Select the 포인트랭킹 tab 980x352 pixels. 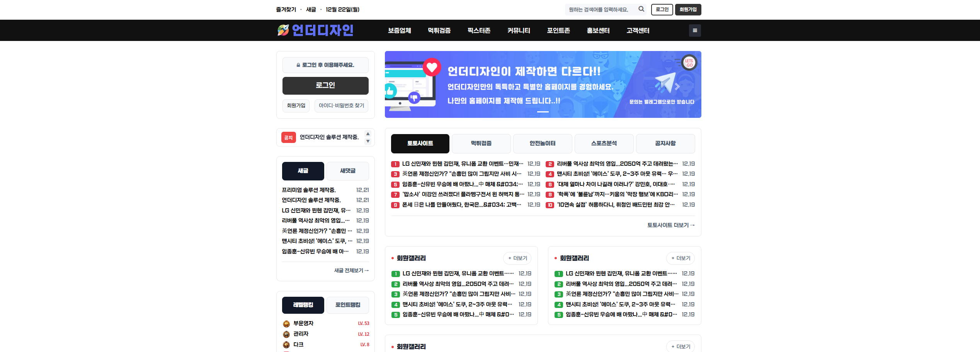tap(347, 305)
